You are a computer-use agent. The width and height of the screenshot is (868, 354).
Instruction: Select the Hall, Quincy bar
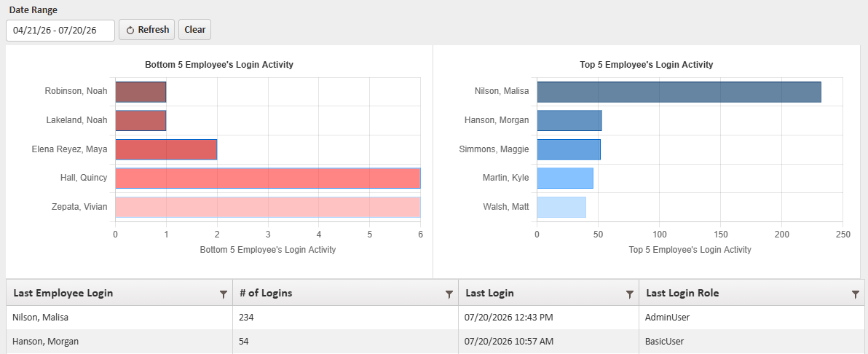[x=268, y=178]
